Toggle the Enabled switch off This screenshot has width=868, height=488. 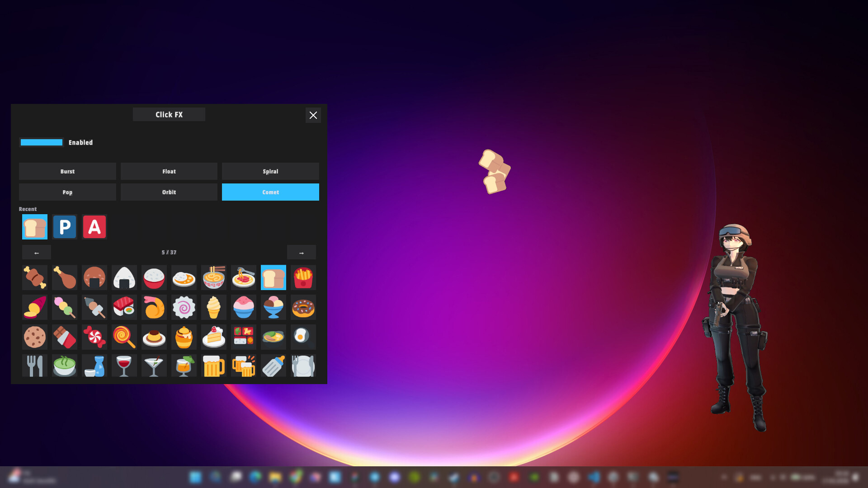[41, 142]
